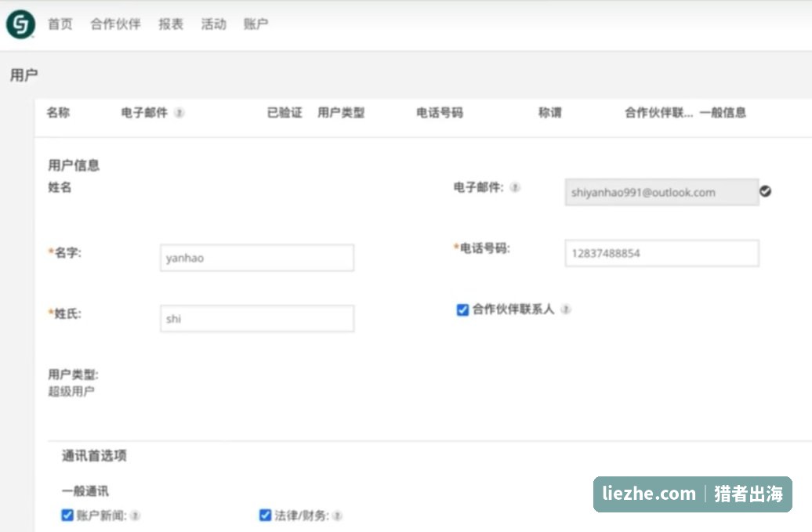Click the verified checkmark icon beside email
Screen dimensions: 812x532
(x=766, y=191)
